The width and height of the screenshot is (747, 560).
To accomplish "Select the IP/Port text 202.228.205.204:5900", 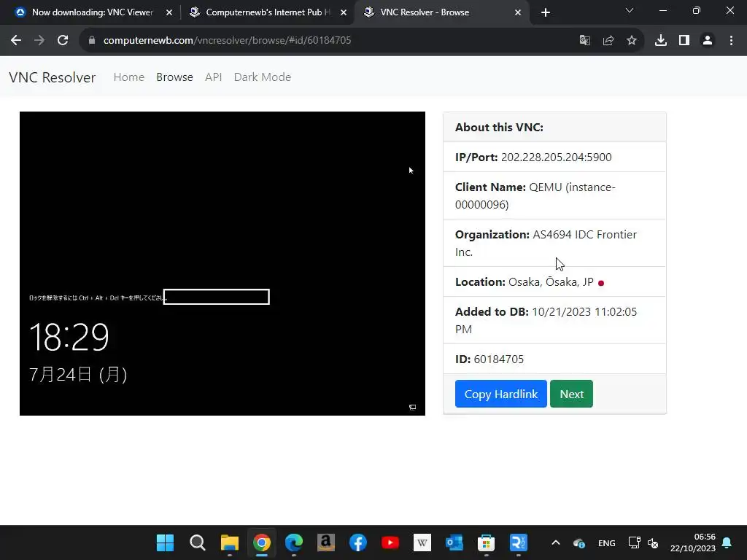I will [556, 157].
